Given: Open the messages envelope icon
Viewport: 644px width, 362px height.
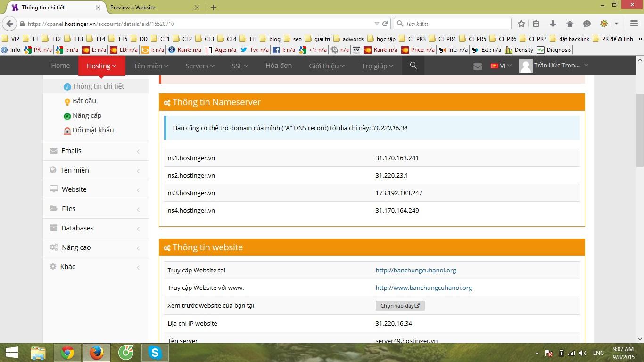Looking at the screenshot, I should pos(478,66).
